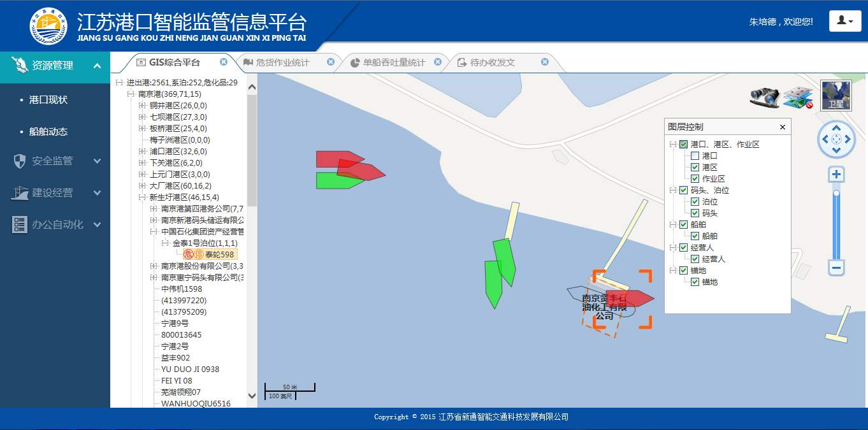Viewport: 868px width, 430px height.
Task: Open the user account menu icon
Action: coord(845,21)
